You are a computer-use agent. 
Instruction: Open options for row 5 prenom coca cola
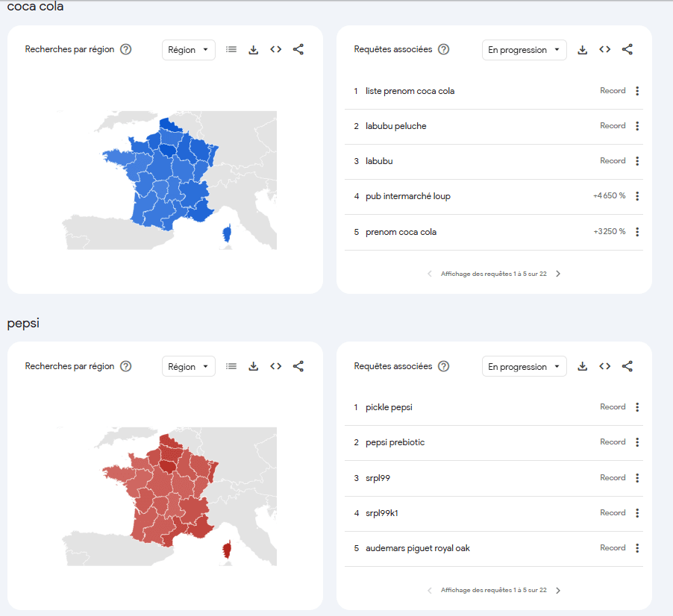pyautogui.click(x=637, y=232)
